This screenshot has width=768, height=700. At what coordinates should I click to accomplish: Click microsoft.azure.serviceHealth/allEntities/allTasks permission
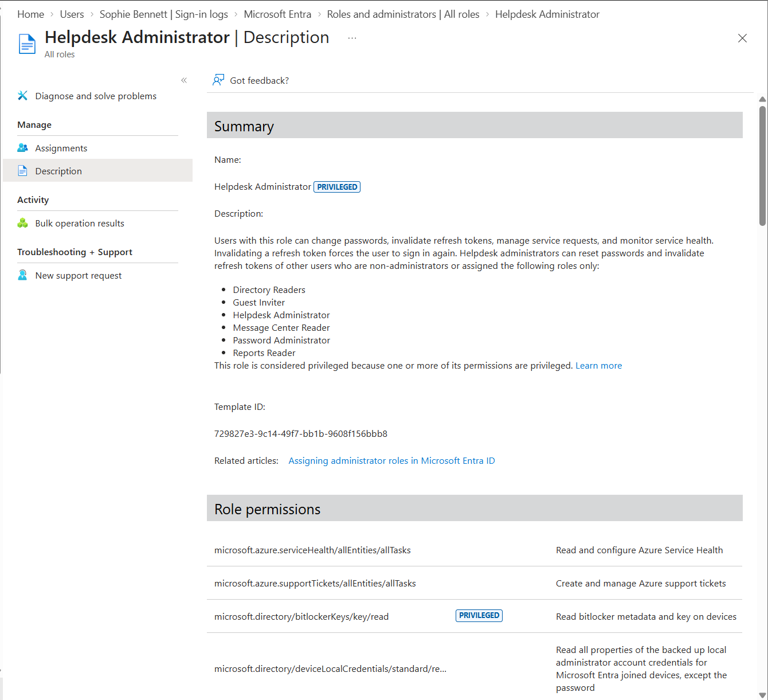coord(312,550)
